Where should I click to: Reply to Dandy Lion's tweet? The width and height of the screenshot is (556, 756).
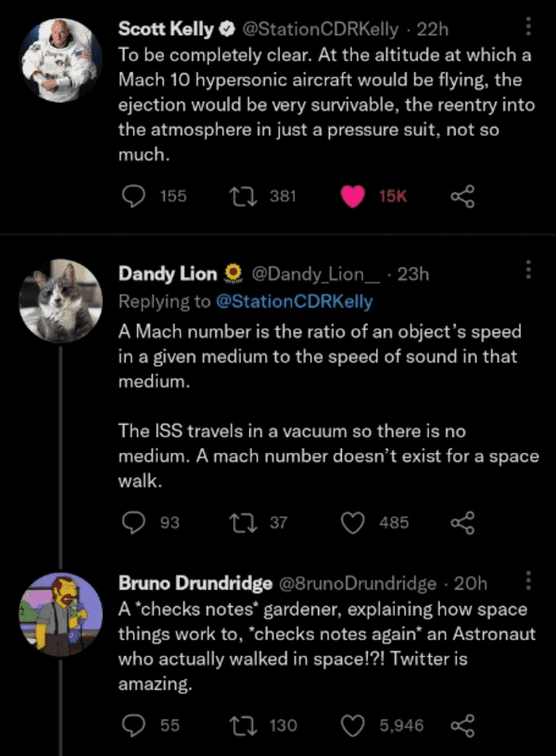(134, 523)
